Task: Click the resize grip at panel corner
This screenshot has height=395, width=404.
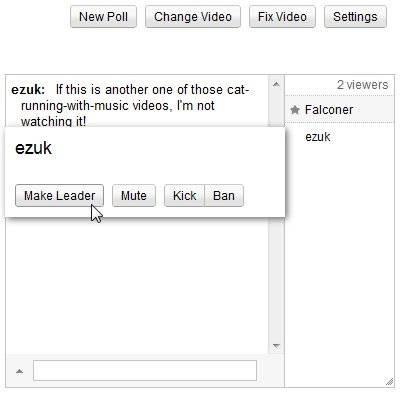Action: tap(389, 381)
